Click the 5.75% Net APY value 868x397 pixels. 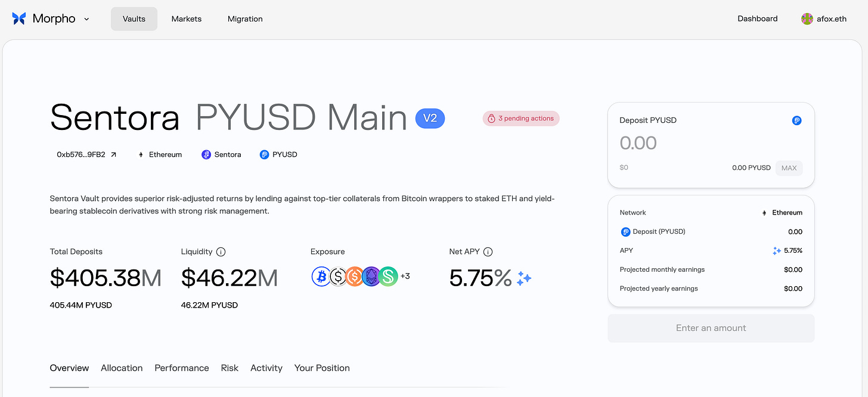[x=480, y=278]
